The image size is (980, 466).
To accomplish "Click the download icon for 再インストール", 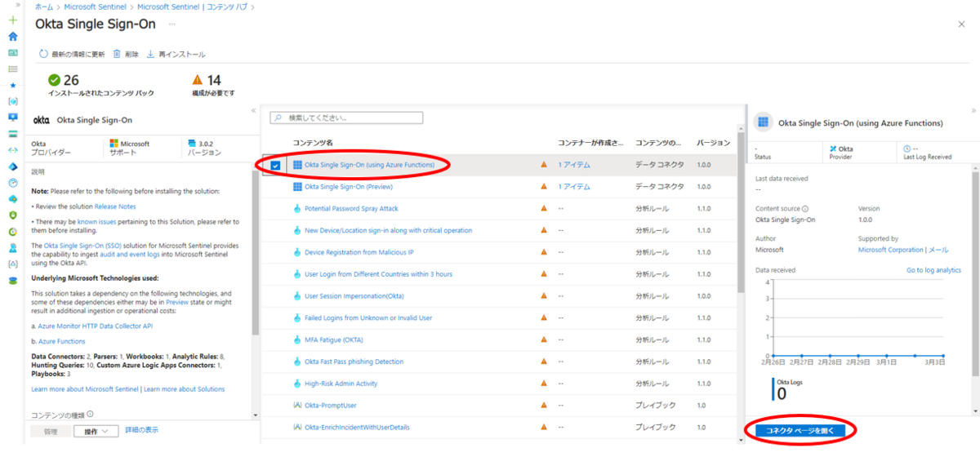I will [x=150, y=54].
